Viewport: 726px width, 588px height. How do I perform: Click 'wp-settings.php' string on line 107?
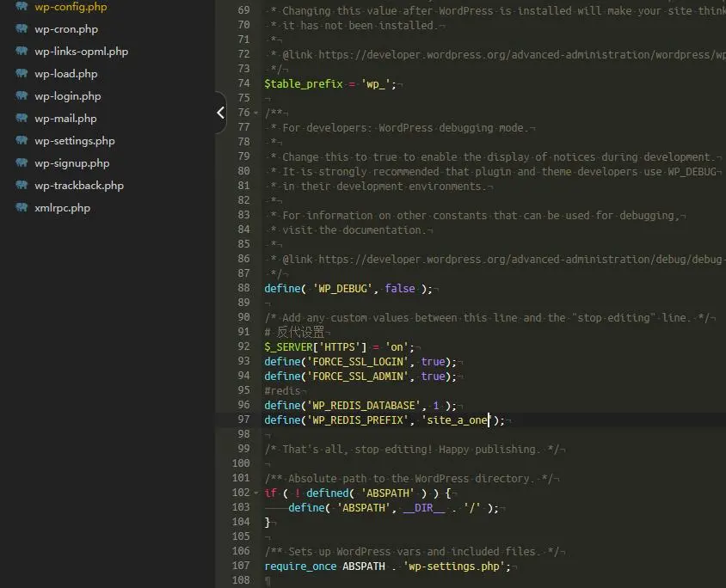point(454,567)
